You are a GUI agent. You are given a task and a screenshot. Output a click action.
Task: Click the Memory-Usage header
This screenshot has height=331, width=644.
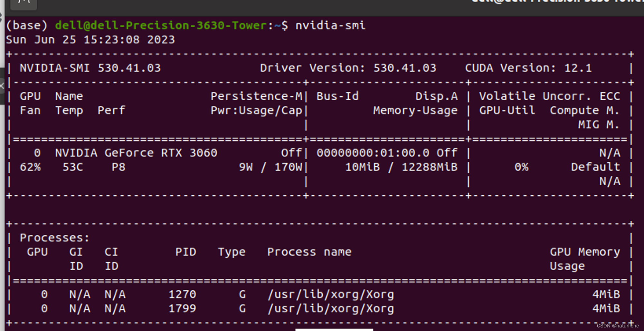point(415,111)
